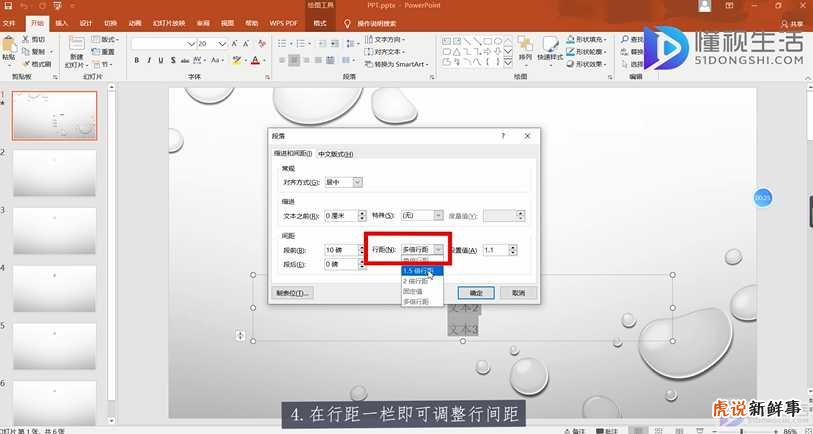
Task: Open Shape Outline dropdown
Action: click(x=586, y=52)
